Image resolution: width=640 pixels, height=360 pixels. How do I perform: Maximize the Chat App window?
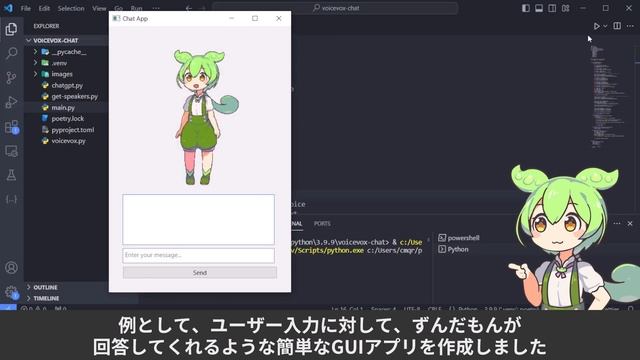(x=255, y=18)
